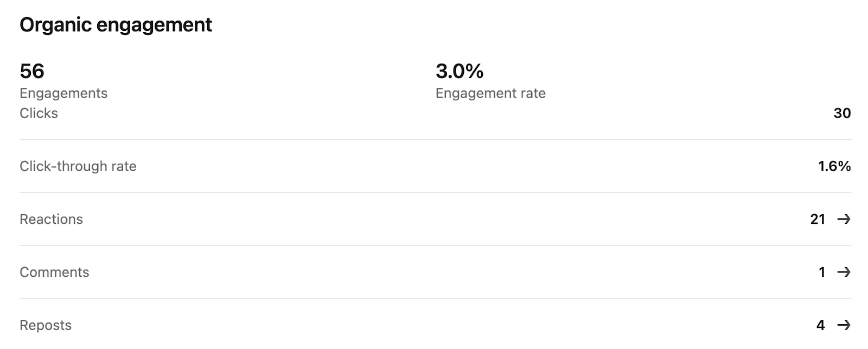The image size is (868, 349).
Task: Click the Reposts row label
Action: (46, 325)
